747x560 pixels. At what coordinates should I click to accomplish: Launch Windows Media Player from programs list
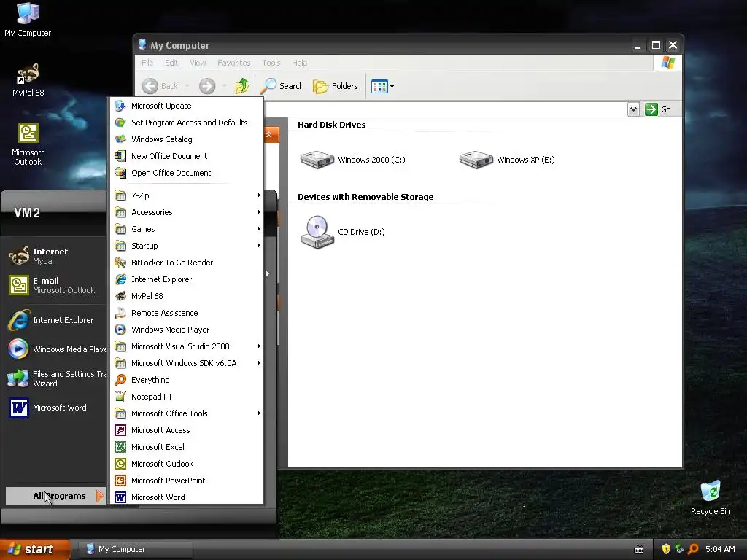pyautogui.click(x=187, y=330)
